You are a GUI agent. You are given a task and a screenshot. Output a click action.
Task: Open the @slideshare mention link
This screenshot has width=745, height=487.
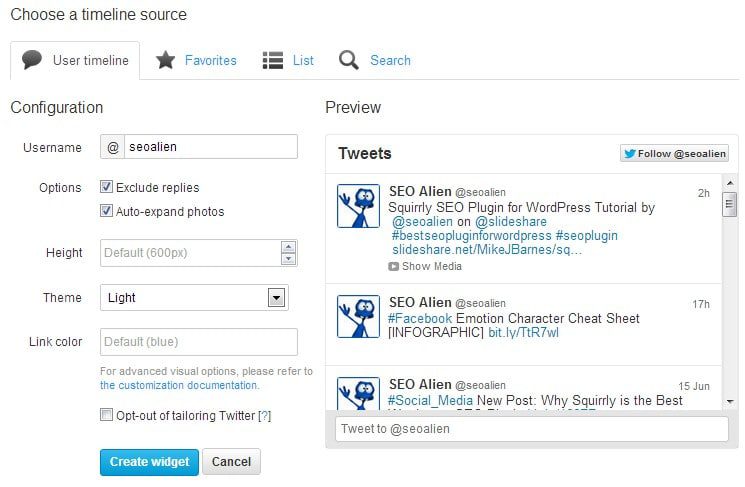[x=511, y=222]
